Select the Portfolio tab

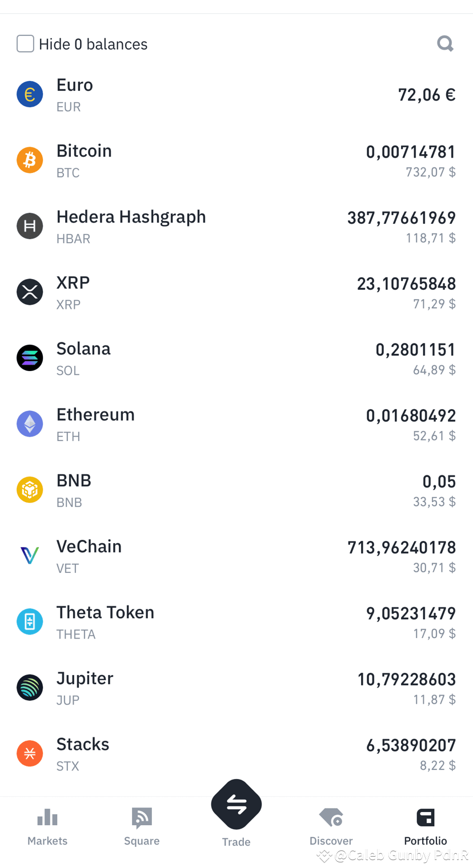(426, 826)
